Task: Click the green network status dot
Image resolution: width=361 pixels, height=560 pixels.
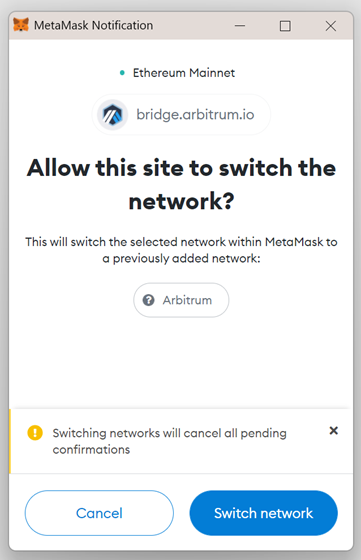Action: [122, 73]
